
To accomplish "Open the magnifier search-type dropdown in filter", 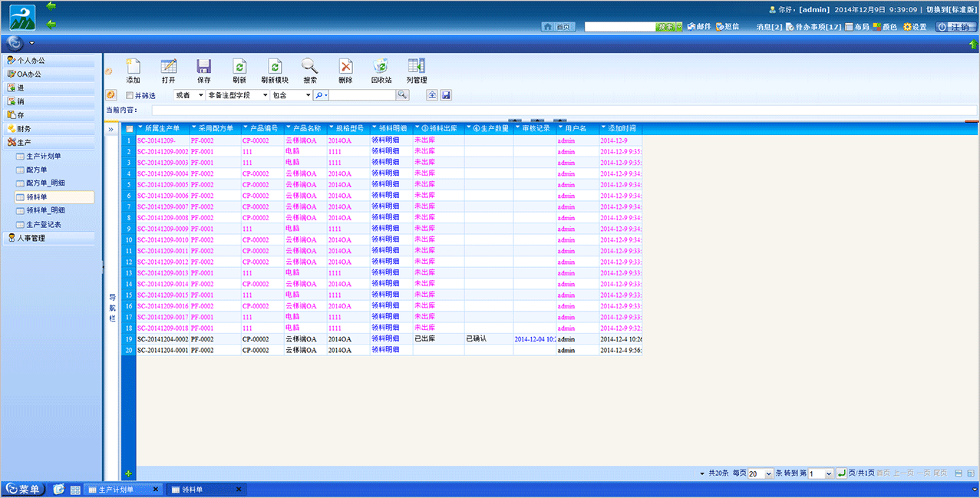I will pyautogui.click(x=321, y=95).
